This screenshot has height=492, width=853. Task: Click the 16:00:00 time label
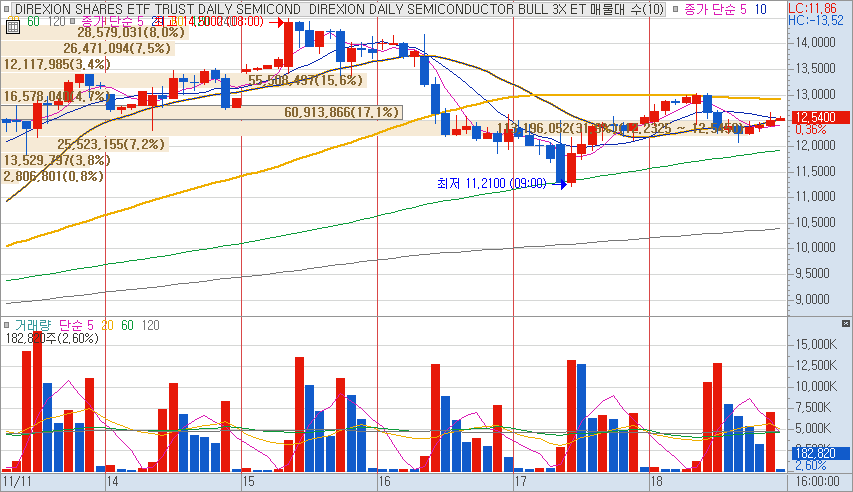(817, 482)
